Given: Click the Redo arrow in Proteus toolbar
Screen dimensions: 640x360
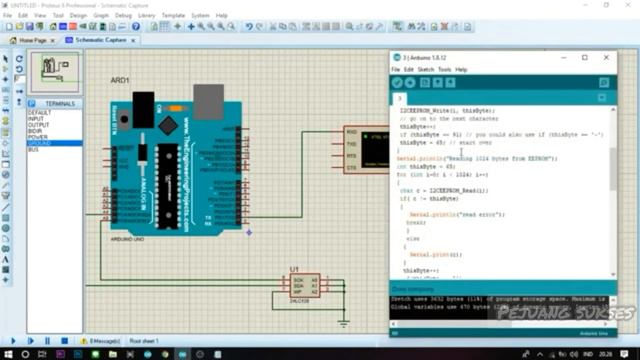Looking at the screenshot, I should [x=259, y=27].
